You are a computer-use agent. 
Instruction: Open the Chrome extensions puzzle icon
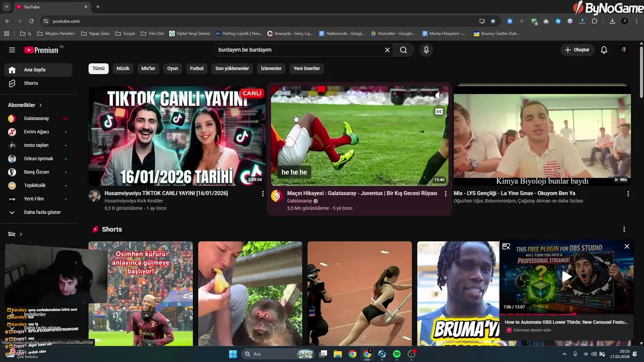pos(594,21)
